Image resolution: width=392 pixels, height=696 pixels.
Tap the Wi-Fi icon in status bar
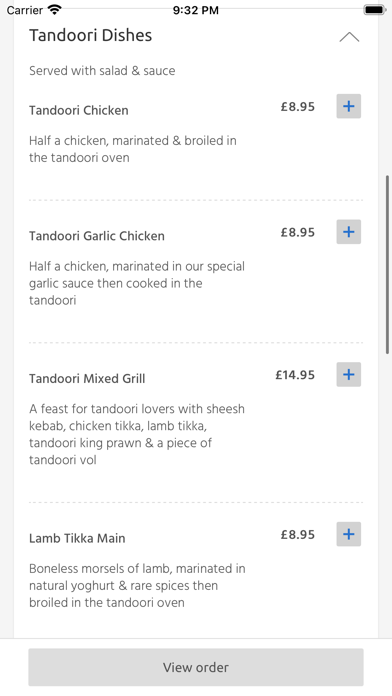point(55,10)
